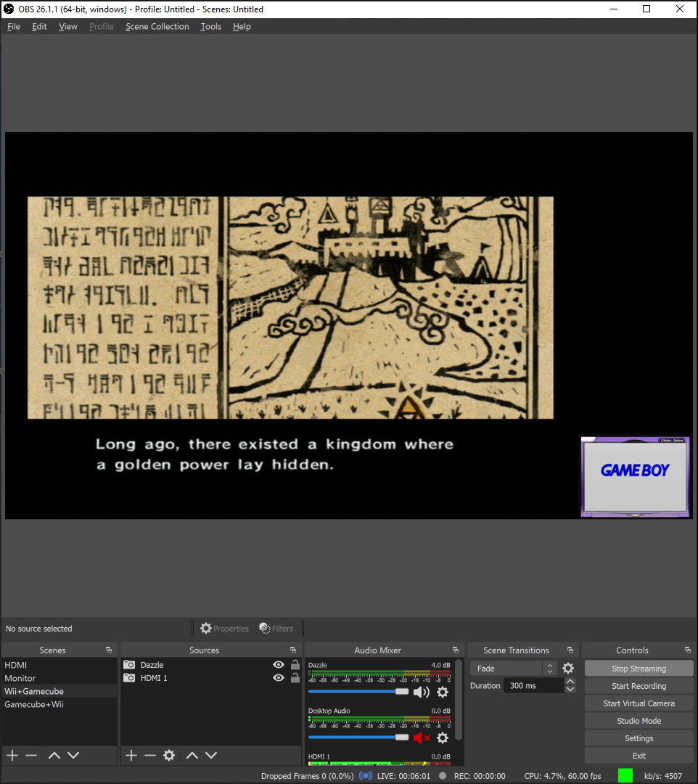
Task: Move source up in Sources list
Action: (192, 756)
